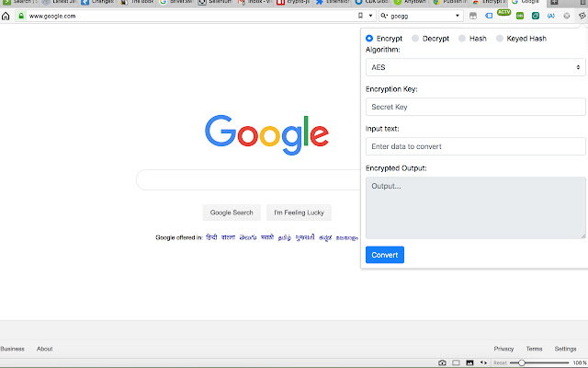Expand the search field history dropdown arrow
This screenshot has height=368, width=588.
point(458,16)
